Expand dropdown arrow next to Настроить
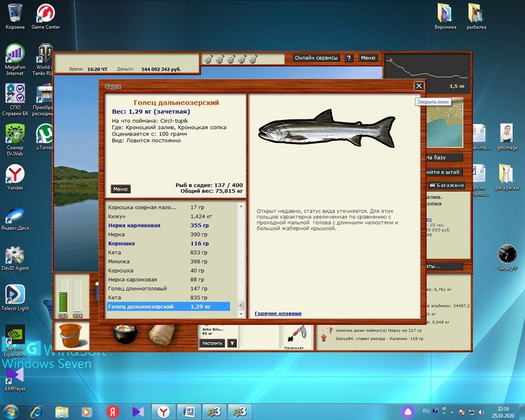The width and height of the screenshot is (525, 420). (x=232, y=343)
